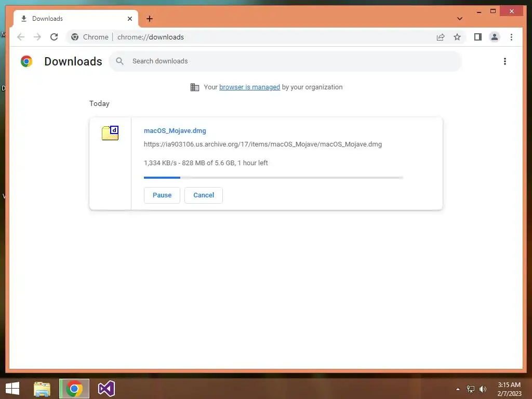
Task: Click the browser forward arrow
Action: point(37,37)
